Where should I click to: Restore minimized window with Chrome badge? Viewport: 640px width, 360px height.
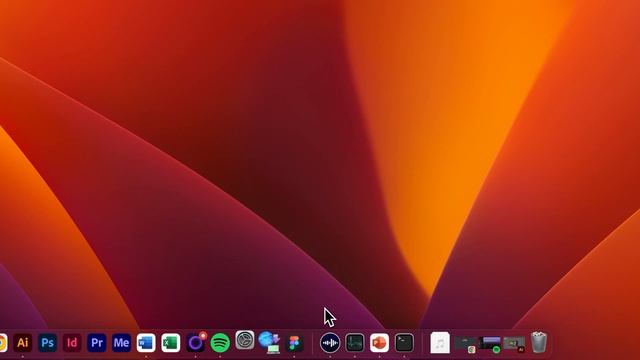click(465, 344)
